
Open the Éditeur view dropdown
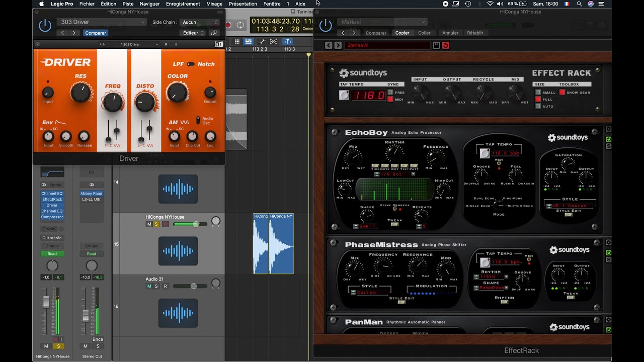[x=193, y=33]
